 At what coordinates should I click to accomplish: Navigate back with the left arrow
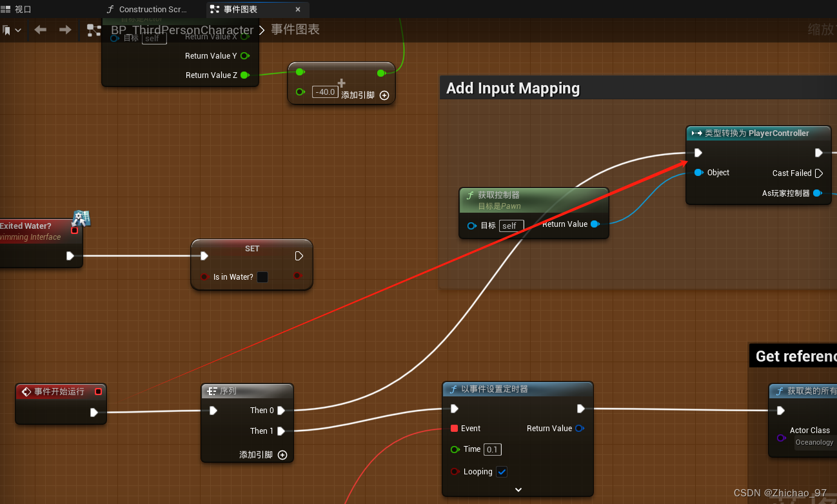40,30
